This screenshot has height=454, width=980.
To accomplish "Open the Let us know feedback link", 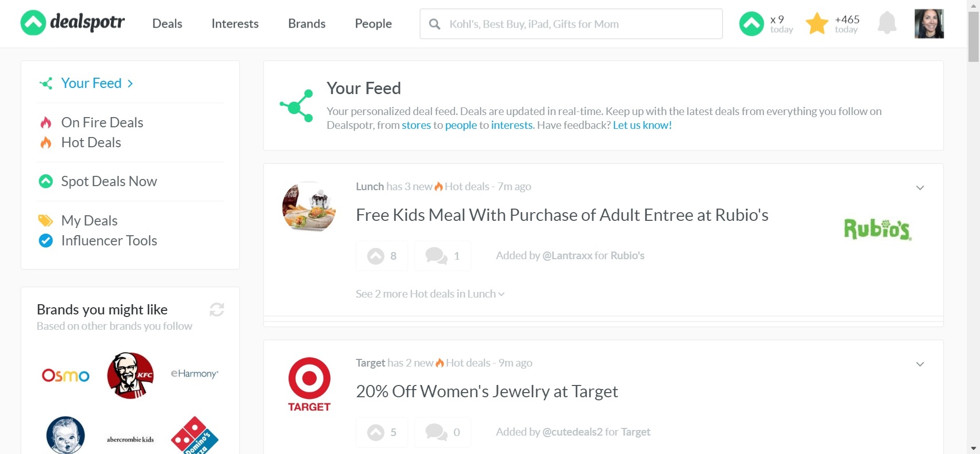I will (x=642, y=125).
